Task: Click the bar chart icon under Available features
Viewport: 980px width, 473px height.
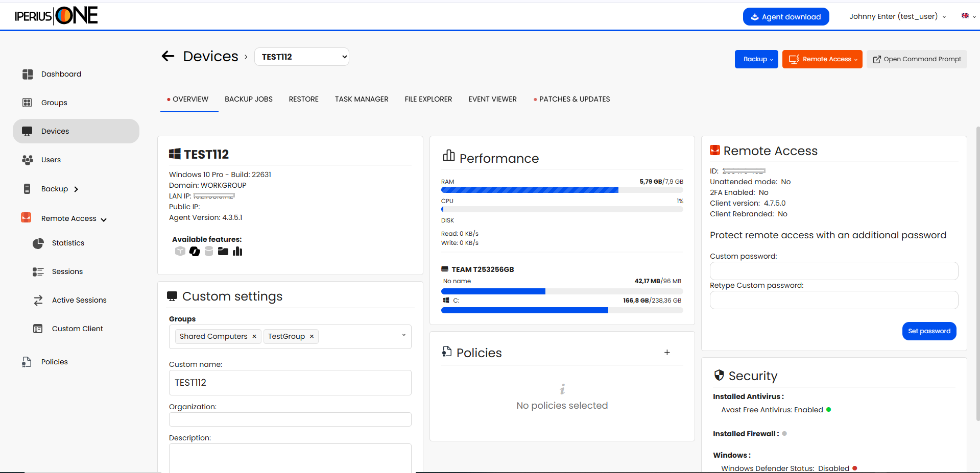Action: click(237, 252)
